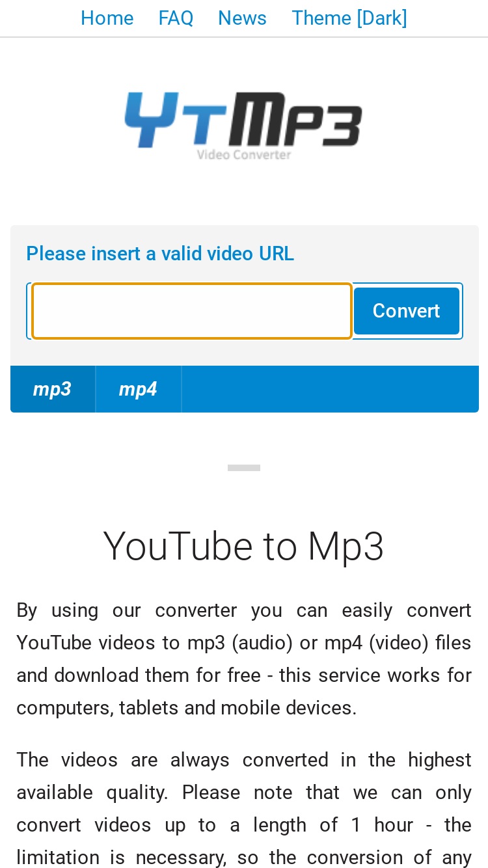
Task: Click the YouTube to Mp3 heading
Action: tap(244, 547)
